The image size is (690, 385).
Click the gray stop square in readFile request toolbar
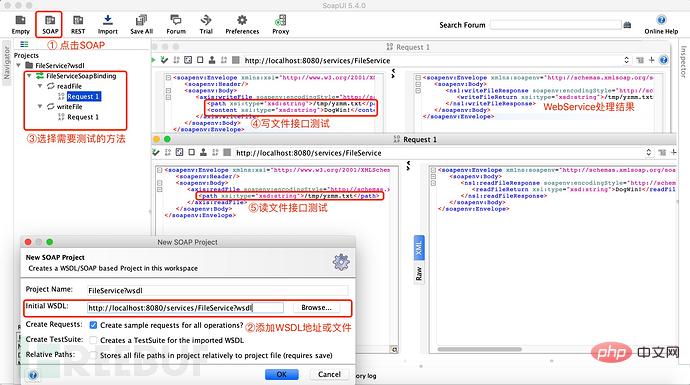227,152
